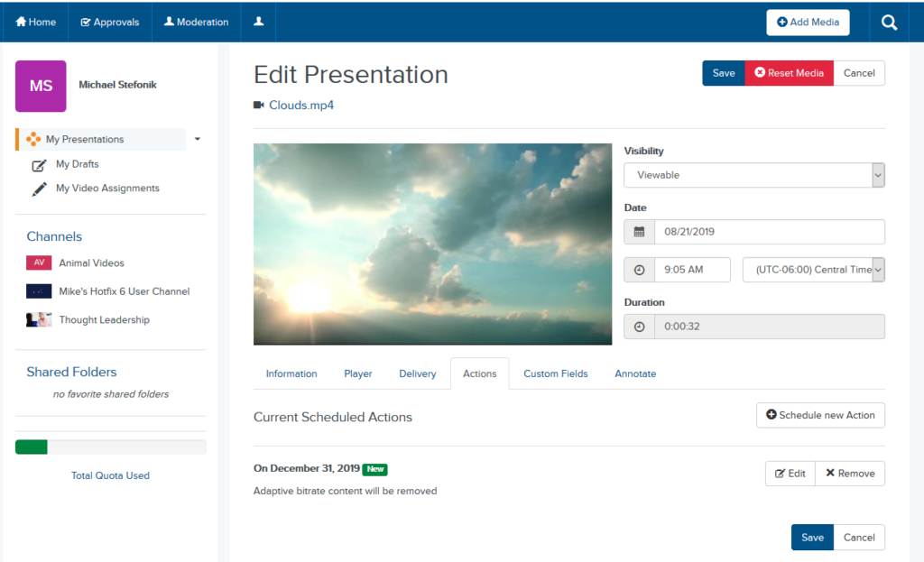This screenshot has height=562, width=924.
Task: Click 'Adaptive bitrate content will be removed' text
Action: coord(346,492)
